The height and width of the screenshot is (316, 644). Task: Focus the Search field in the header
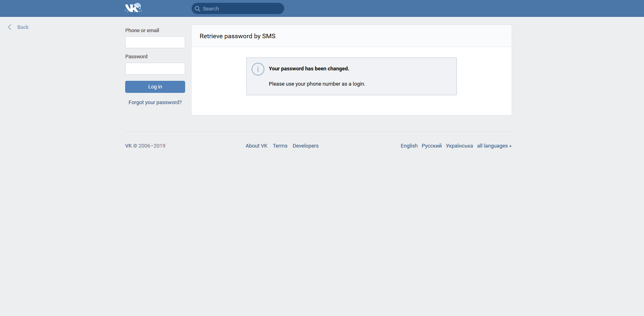(x=238, y=8)
